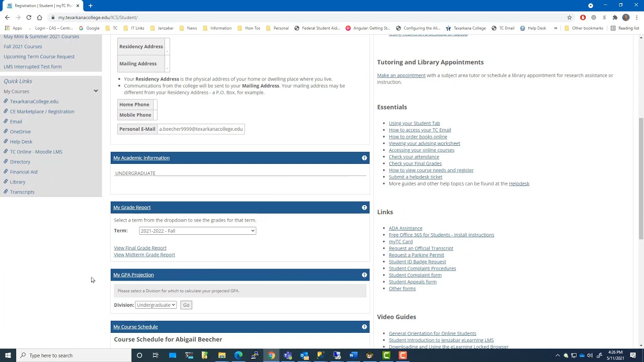Open General Orientation for Online Students video
Image resolution: width=644 pixels, height=362 pixels.
point(432,333)
